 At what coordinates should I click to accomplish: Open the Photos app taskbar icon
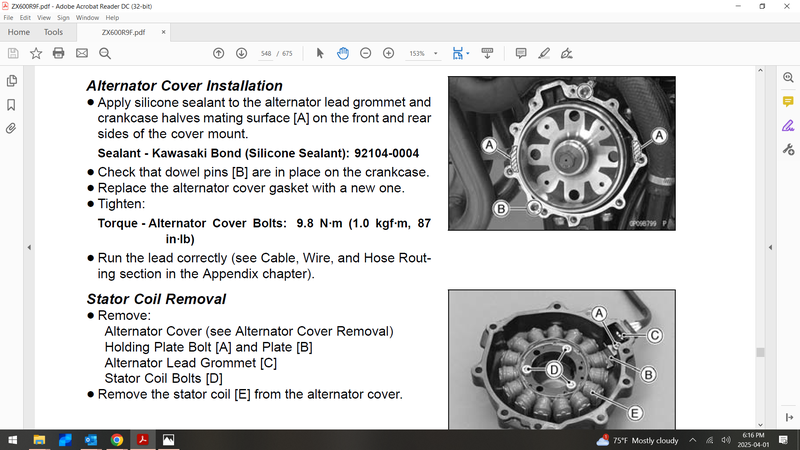tap(168, 440)
